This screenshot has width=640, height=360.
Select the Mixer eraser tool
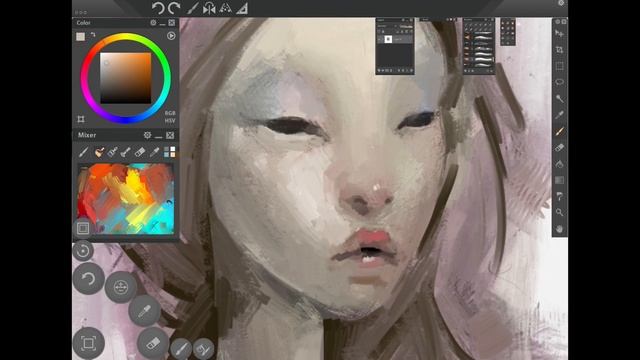point(140,152)
